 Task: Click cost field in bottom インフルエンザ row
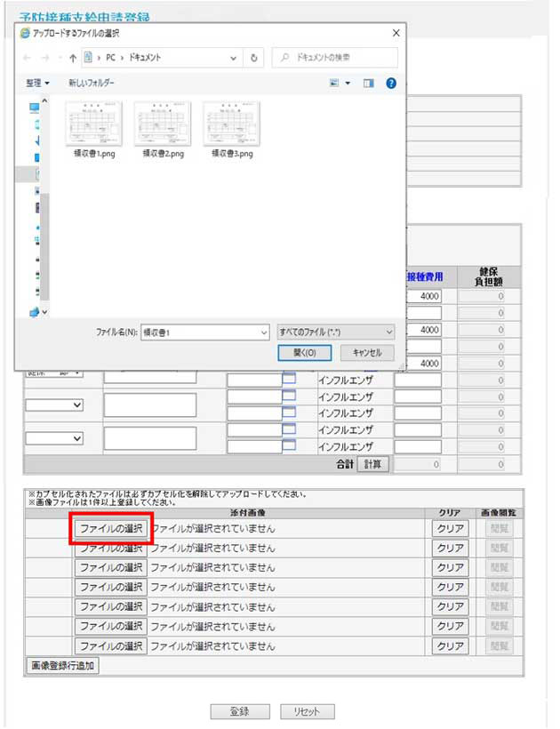418,447
